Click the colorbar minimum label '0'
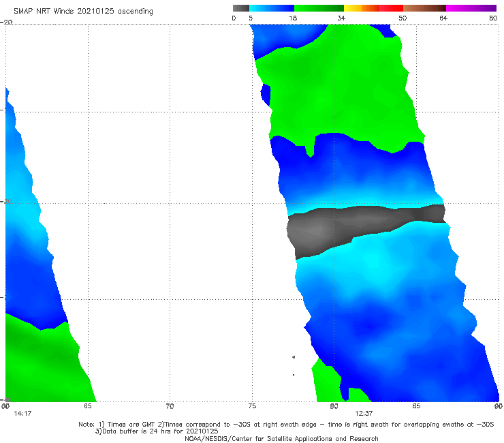 pos(234,18)
